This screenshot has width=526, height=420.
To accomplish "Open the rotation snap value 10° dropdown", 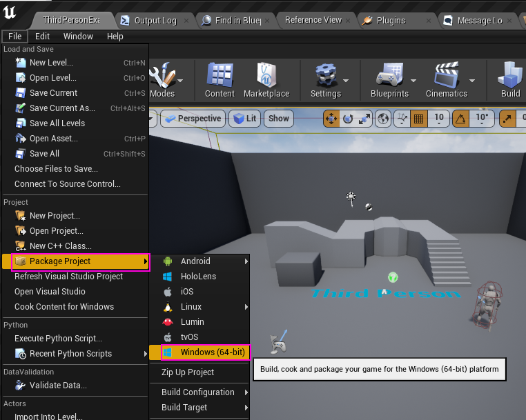I will tap(482, 119).
